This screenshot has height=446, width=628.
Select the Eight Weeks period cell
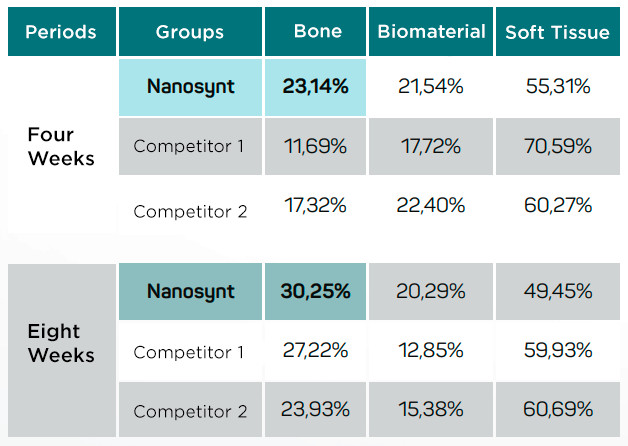click(x=59, y=343)
